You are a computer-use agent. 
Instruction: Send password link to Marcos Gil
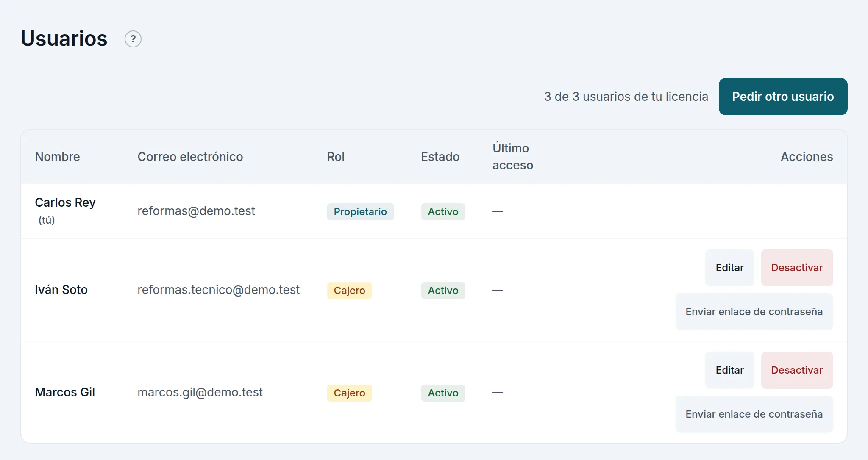point(754,414)
